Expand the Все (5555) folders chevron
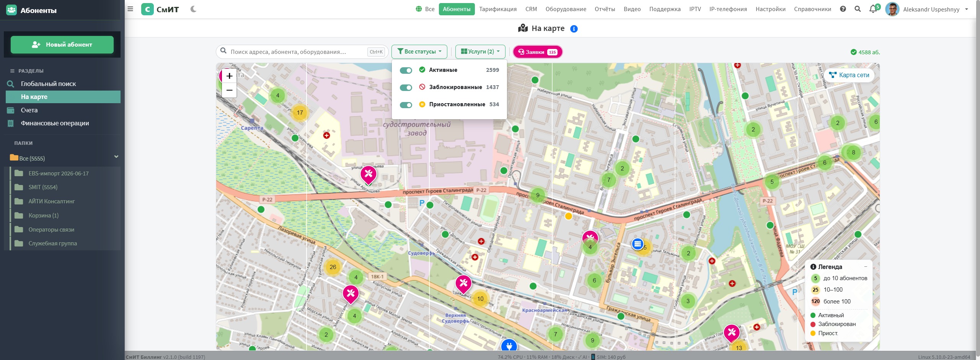Image resolution: width=980 pixels, height=360 pixels. coord(116,157)
